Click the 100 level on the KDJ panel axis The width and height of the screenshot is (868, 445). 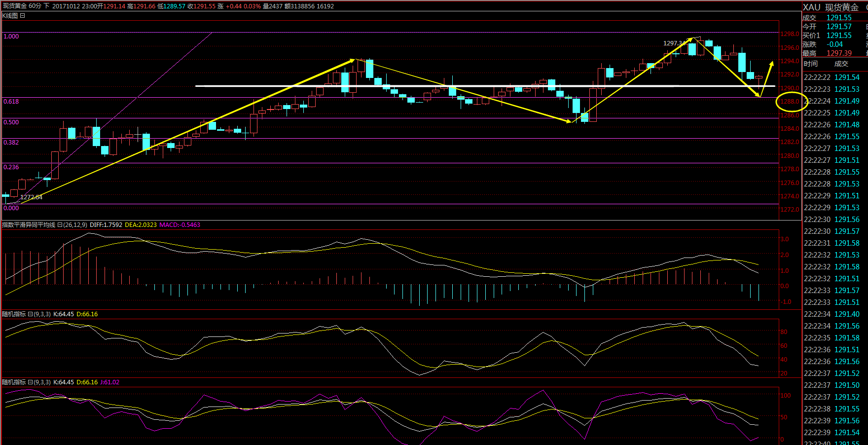click(786, 396)
